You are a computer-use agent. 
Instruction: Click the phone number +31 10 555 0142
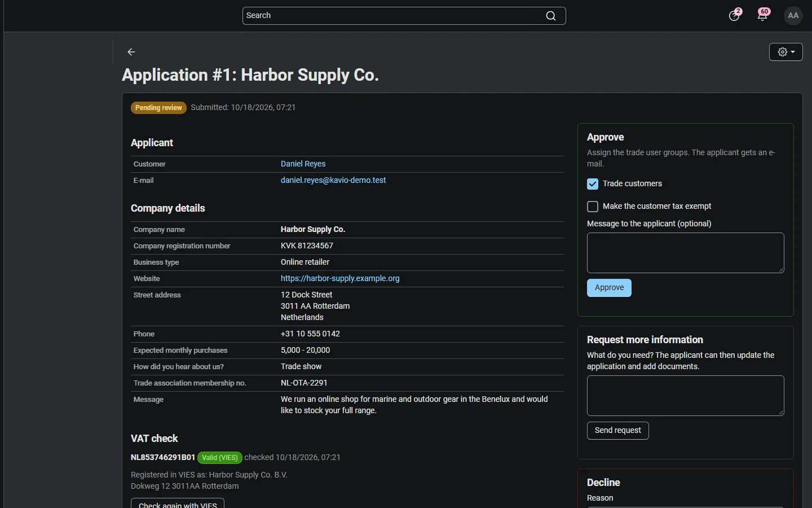[310, 334]
